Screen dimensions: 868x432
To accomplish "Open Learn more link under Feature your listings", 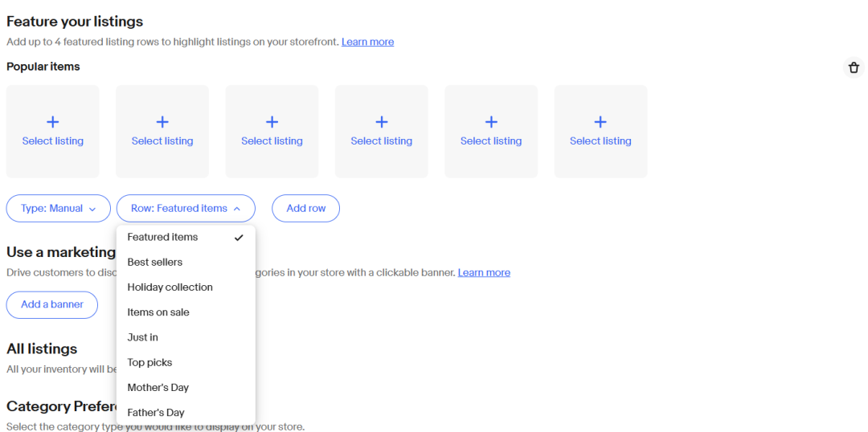I will pos(367,42).
